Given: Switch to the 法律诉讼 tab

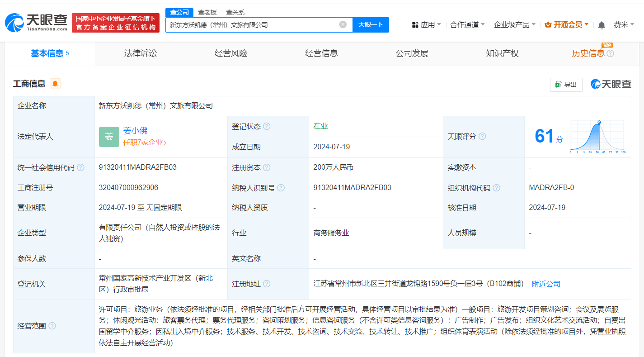Looking at the screenshot, I should click(x=141, y=53).
